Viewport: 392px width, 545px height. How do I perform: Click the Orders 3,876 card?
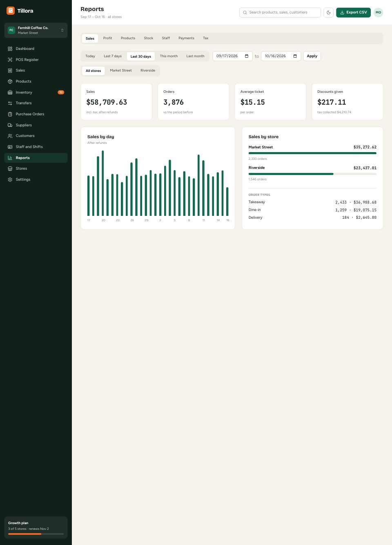194,102
